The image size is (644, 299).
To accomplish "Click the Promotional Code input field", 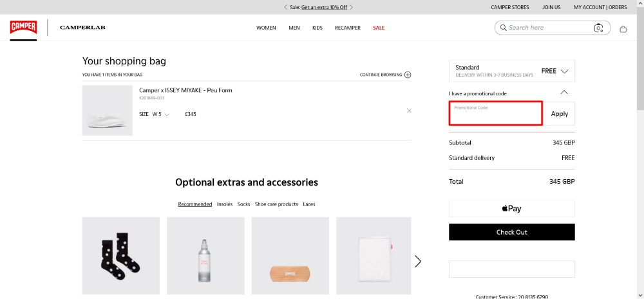I will pyautogui.click(x=496, y=113).
